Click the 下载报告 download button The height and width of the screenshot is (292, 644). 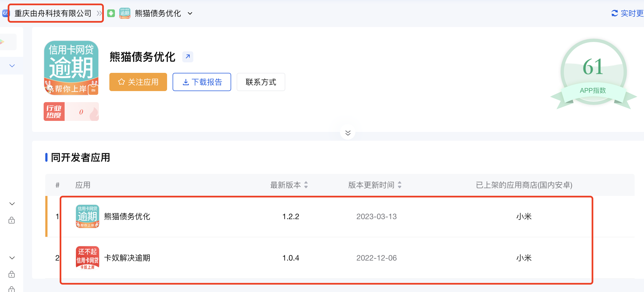[202, 82]
